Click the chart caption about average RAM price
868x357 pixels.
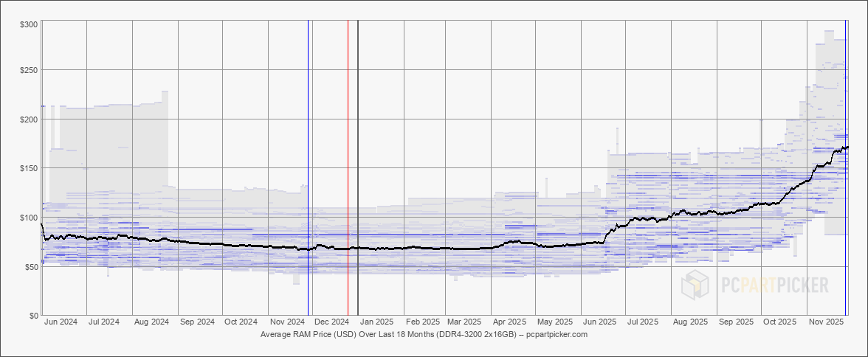click(x=424, y=334)
